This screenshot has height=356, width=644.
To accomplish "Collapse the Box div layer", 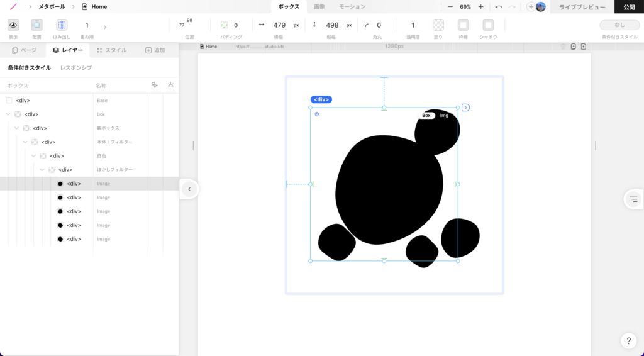I will pos(8,114).
